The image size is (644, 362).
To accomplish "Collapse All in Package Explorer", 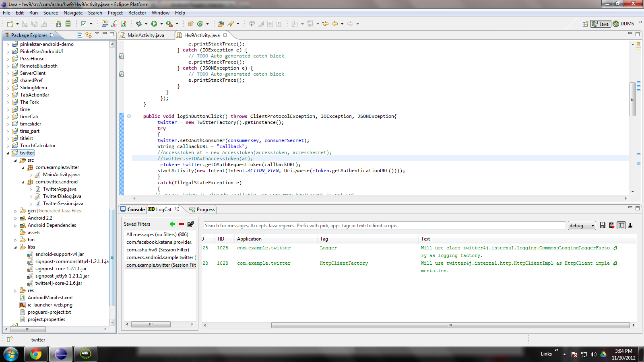I will click(80, 35).
